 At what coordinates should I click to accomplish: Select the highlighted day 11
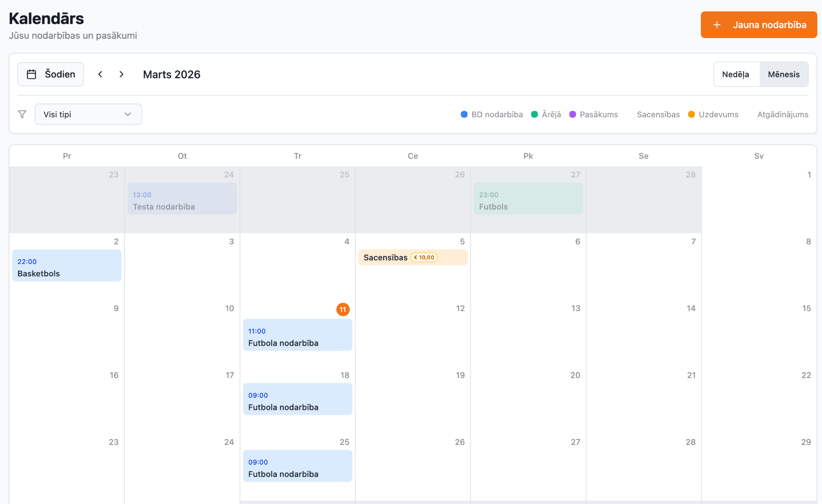(x=343, y=309)
